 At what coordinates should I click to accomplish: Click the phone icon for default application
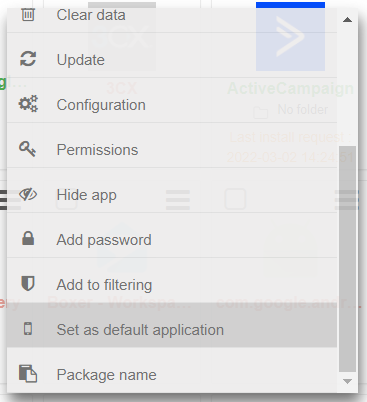tap(28, 329)
